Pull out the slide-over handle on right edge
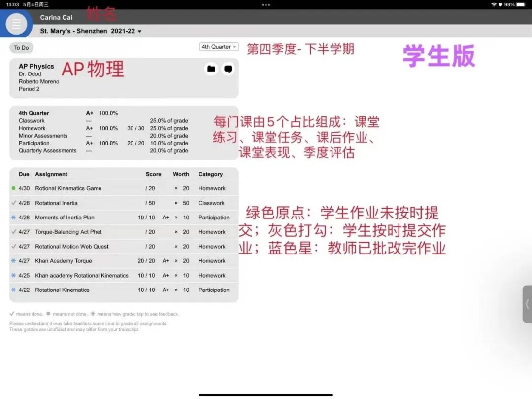 (x=527, y=304)
